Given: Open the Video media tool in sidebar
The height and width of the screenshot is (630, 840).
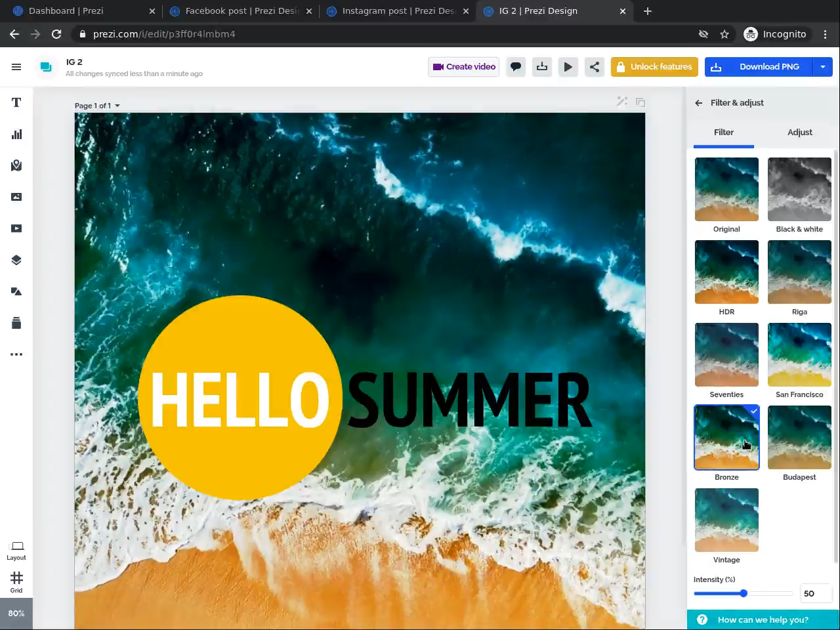Looking at the screenshot, I should point(16,228).
